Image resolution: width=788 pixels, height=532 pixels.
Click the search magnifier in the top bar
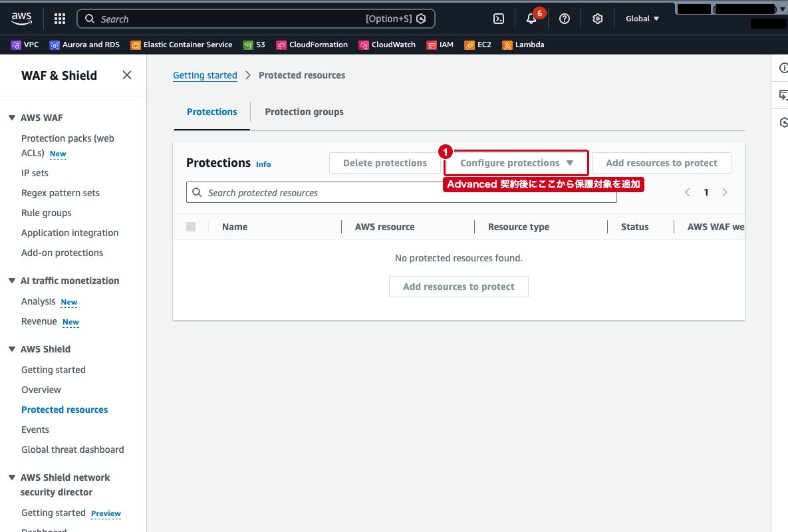tap(90, 19)
